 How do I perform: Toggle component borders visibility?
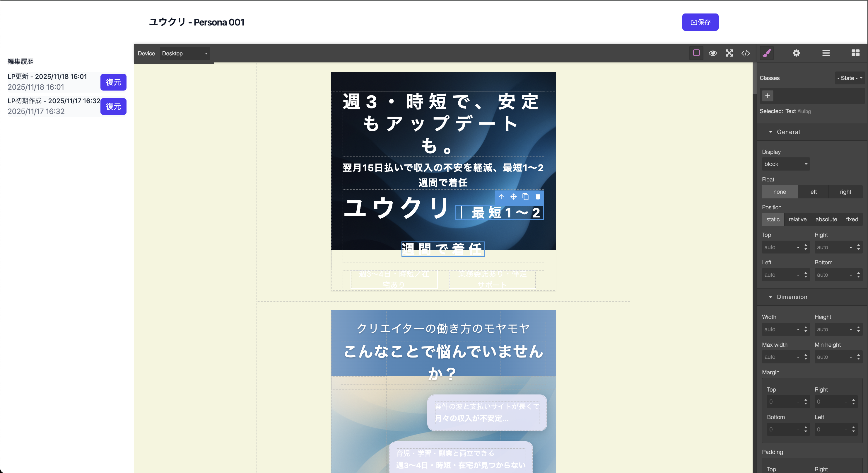[x=696, y=53]
